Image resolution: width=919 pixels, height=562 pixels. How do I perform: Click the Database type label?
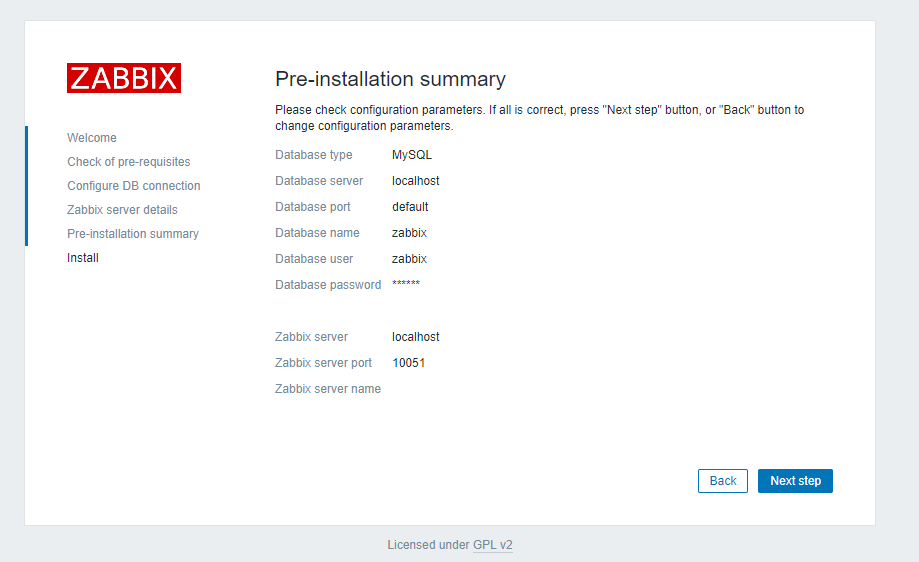[x=314, y=155]
